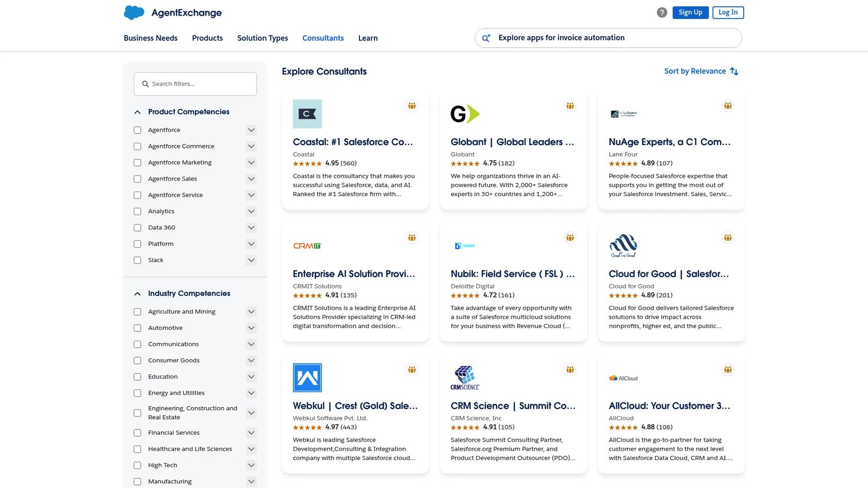The width and height of the screenshot is (868, 488).
Task: Click the partner badge on Coastal card
Action: tap(412, 106)
